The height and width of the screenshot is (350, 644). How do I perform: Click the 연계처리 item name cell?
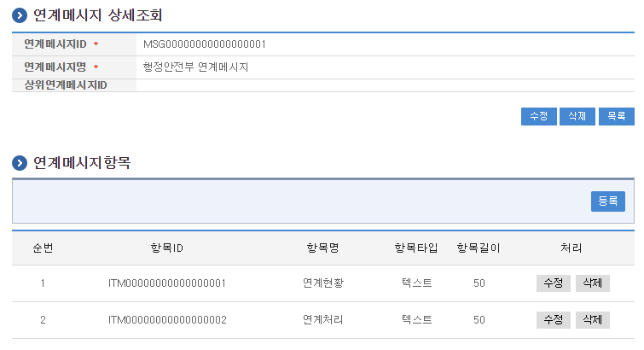tap(323, 320)
